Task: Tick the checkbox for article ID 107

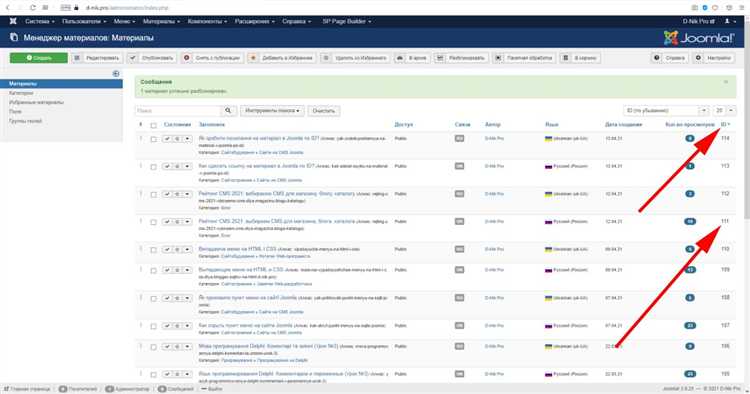Action: pyautogui.click(x=153, y=327)
